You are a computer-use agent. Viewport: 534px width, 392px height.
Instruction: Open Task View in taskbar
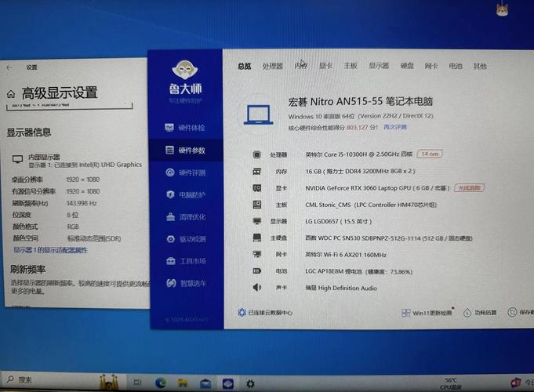pos(137,383)
